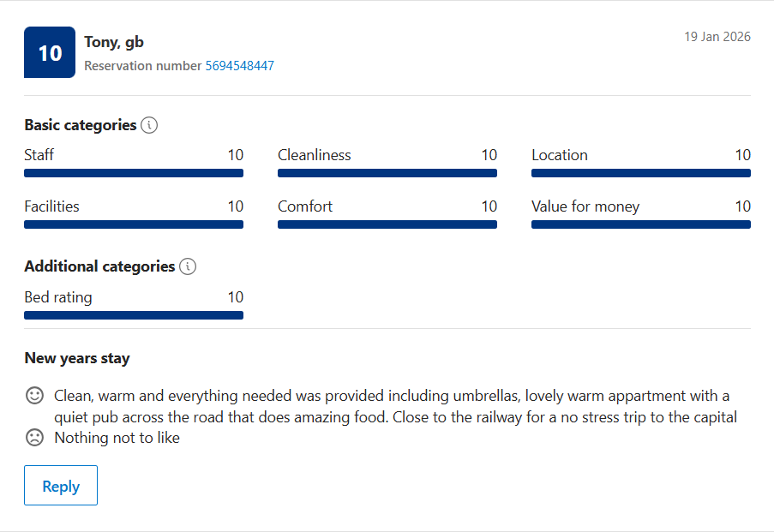Click the Additional categories heading
774x532 pixels.
point(99,266)
